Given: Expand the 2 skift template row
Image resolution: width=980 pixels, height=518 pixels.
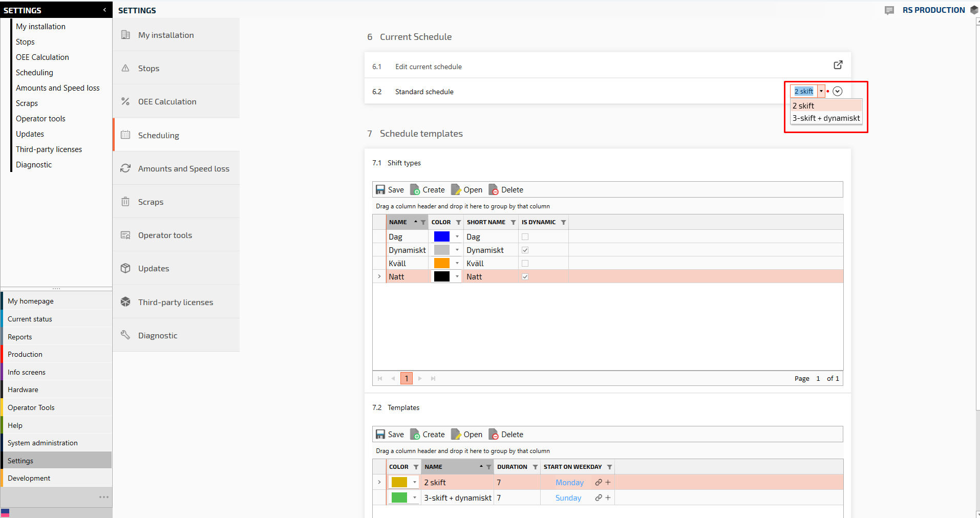Looking at the screenshot, I should point(379,482).
